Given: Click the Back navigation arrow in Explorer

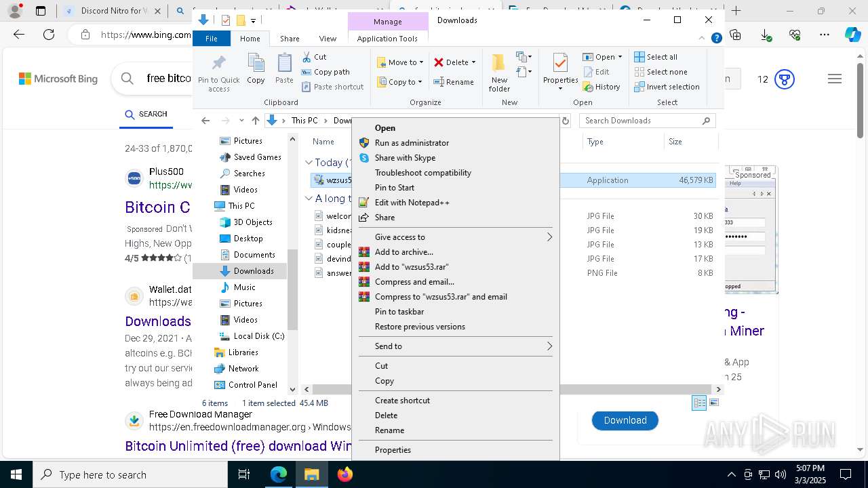Looking at the screenshot, I should (205, 121).
